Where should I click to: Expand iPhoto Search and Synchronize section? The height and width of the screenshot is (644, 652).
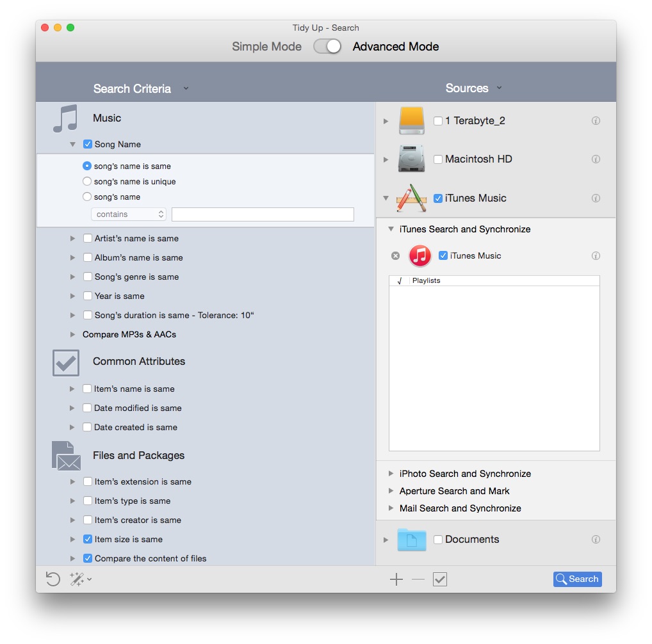[x=391, y=474]
